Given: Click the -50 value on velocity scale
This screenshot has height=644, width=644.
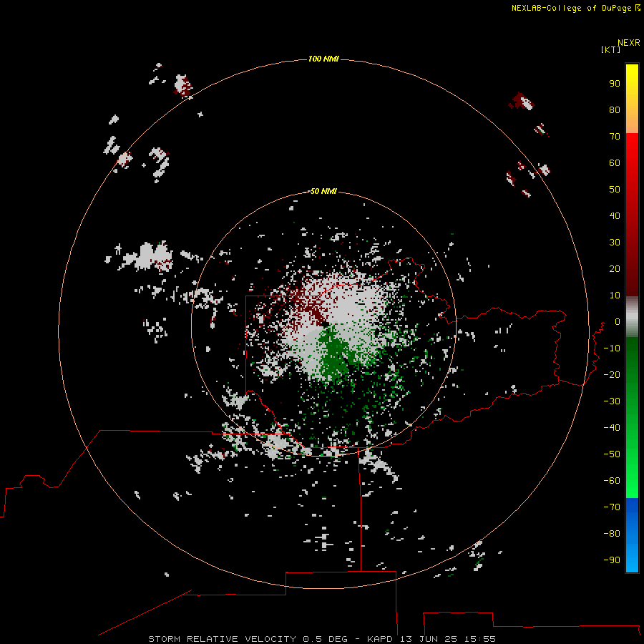Looking at the screenshot, I should pos(612,454).
